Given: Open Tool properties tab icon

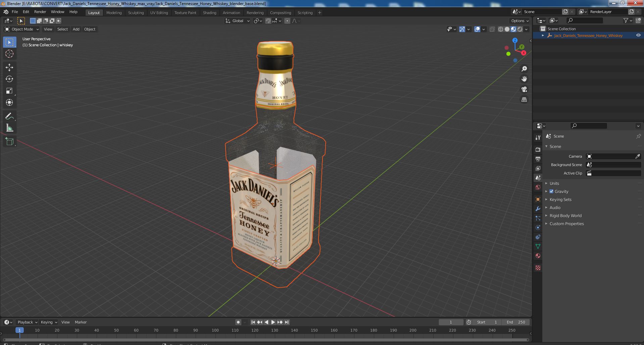Looking at the screenshot, I should click(x=538, y=137).
